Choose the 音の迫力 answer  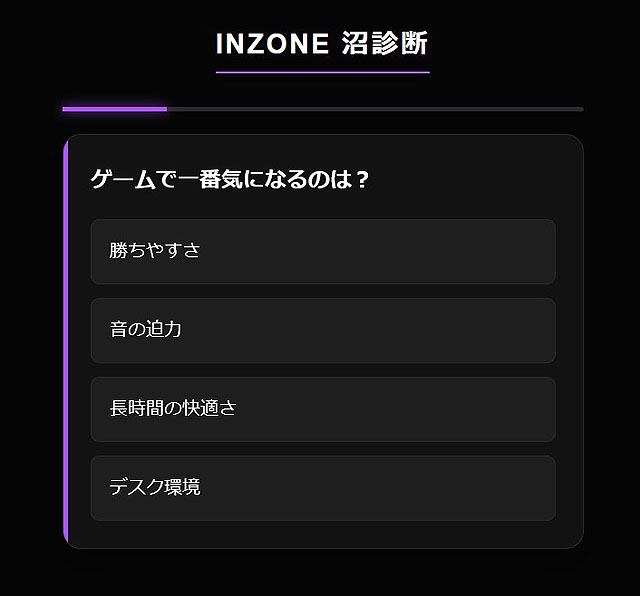[x=146, y=330]
